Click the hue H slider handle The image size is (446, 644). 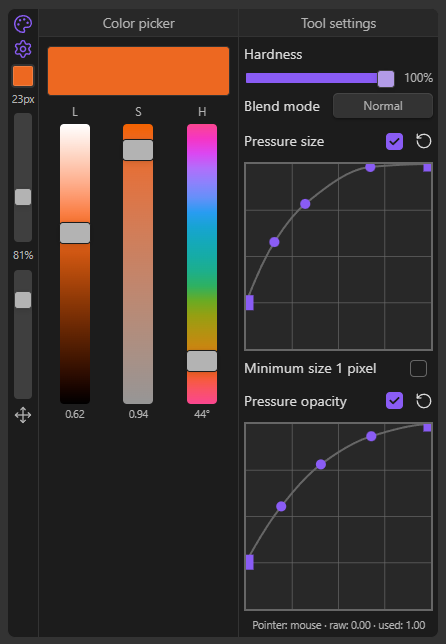click(x=202, y=361)
